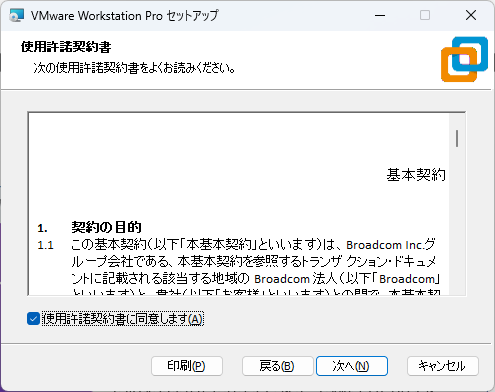495x392 pixels.
Task: Cancel setup with キャンセル button
Action: [x=443, y=366]
